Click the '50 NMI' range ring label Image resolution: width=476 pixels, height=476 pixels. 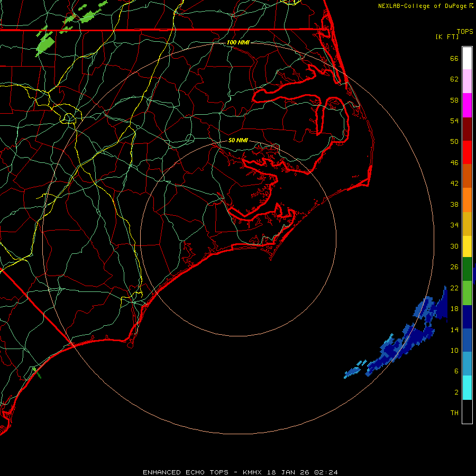pyautogui.click(x=238, y=140)
